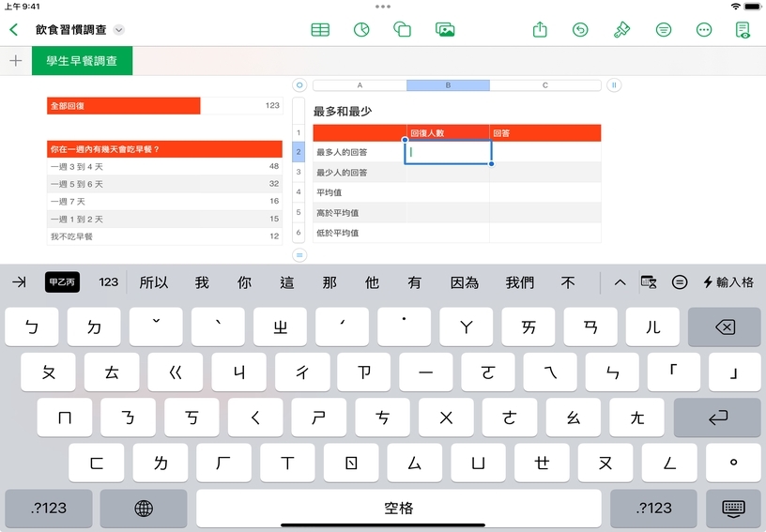Viewport: 766px width, 532px height.
Task: Tap the globe key to switch keyboards
Action: tap(144, 508)
